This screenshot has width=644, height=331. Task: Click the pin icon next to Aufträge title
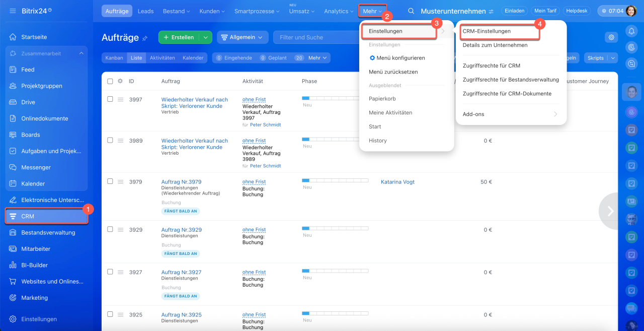pos(145,38)
